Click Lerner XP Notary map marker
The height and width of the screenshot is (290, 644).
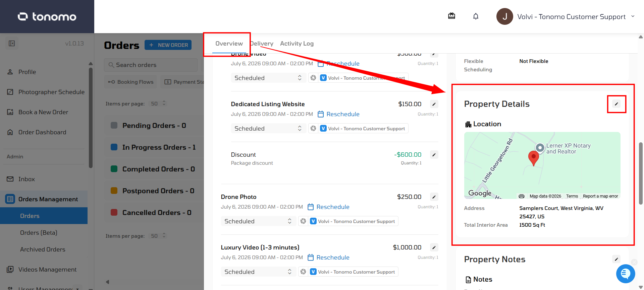click(x=540, y=148)
